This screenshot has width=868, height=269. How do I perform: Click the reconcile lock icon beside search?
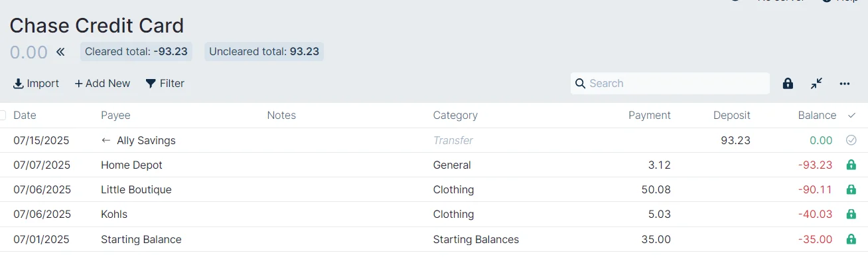[788, 84]
